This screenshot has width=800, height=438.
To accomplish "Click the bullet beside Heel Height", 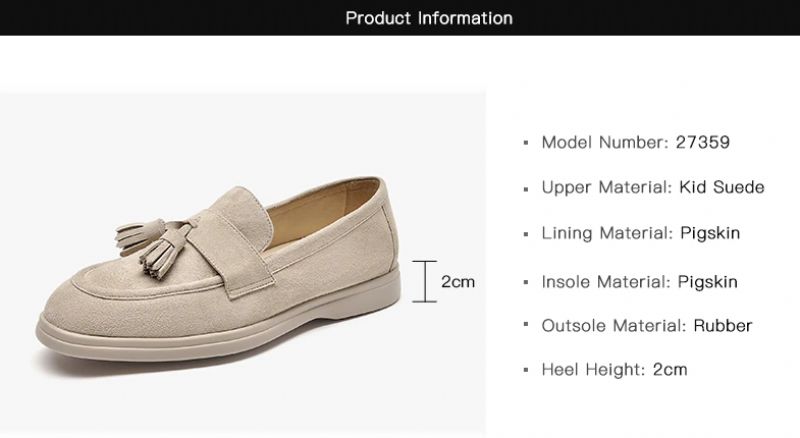I will [x=527, y=371].
